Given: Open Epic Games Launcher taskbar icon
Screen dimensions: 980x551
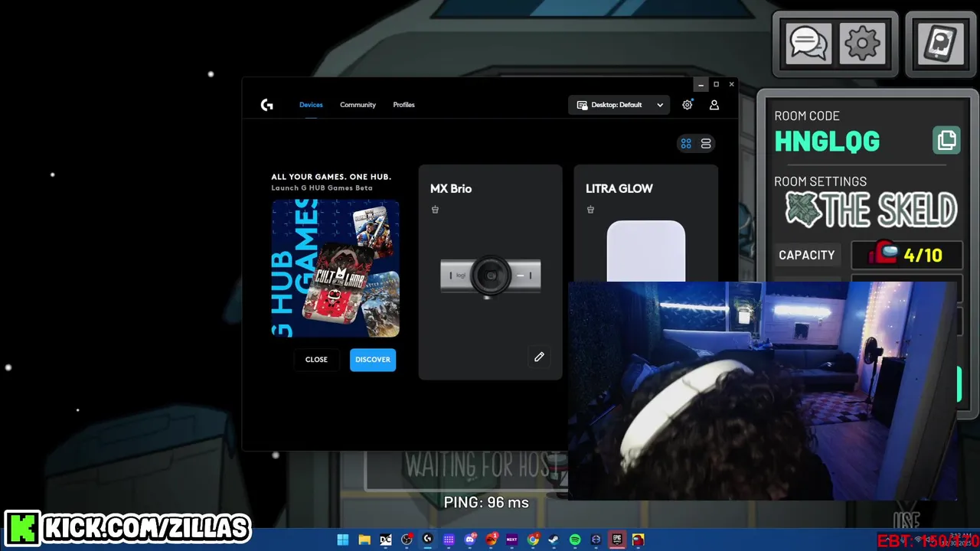Looking at the screenshot, I should [617, 540].
